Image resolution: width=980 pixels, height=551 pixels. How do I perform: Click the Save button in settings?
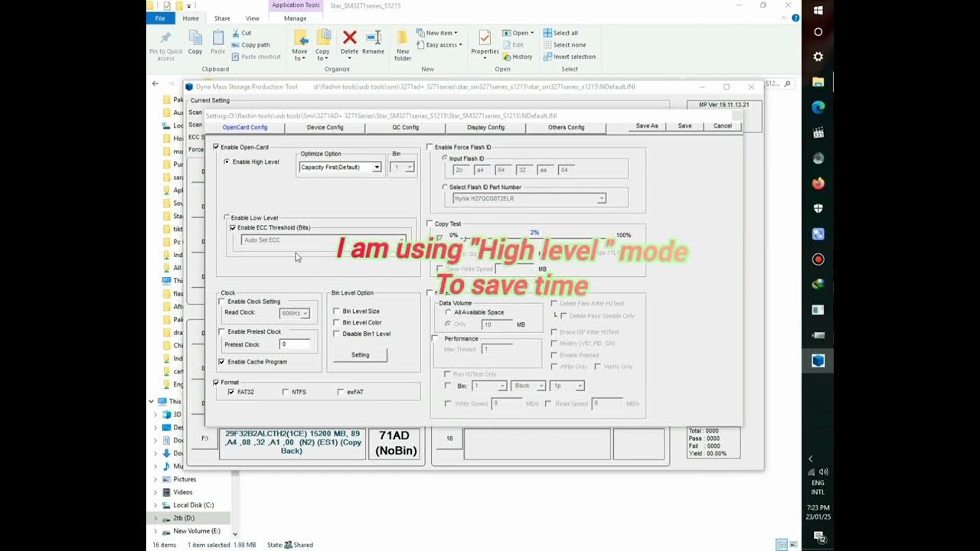pos(684,126)
